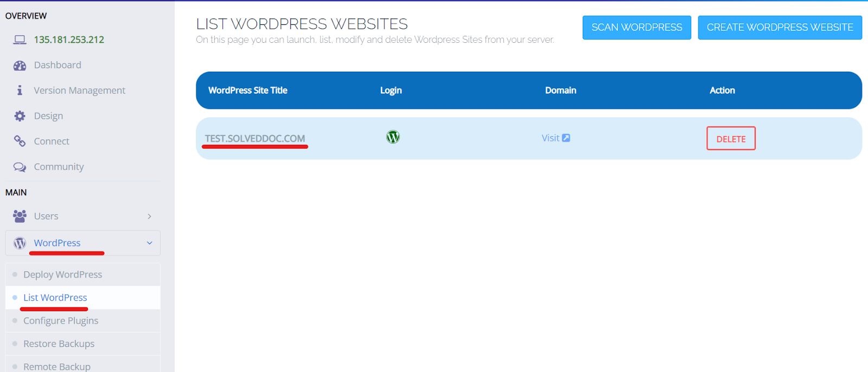Click the Connect link-chain icon

20,141
